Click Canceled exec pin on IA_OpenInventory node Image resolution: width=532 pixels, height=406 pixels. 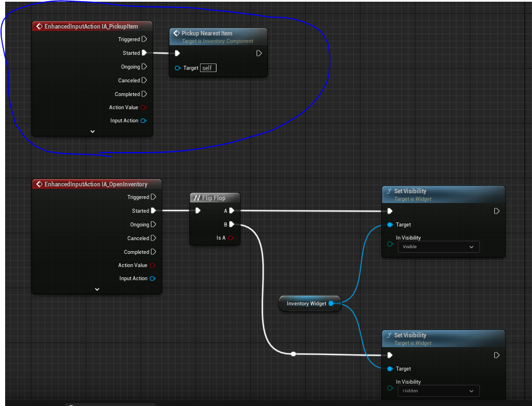[x=153, y=238]
